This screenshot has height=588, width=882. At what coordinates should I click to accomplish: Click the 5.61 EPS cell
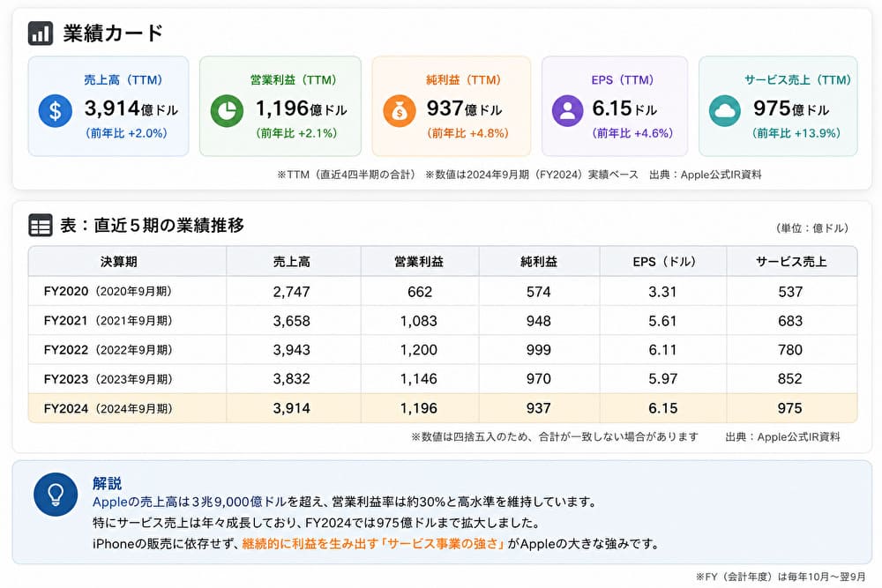(662, 321)
